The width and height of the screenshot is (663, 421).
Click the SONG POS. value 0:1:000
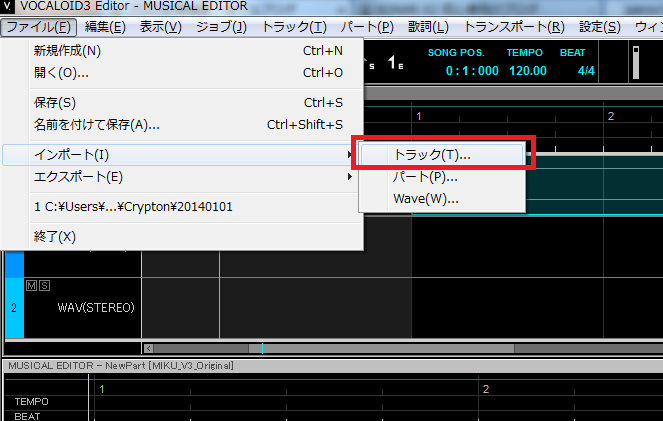click(472, 71)
